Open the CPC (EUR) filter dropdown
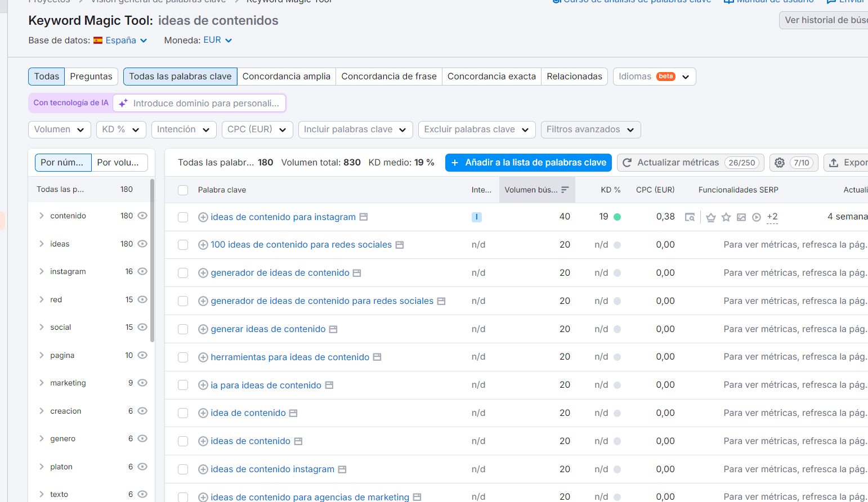 [257, 129]
